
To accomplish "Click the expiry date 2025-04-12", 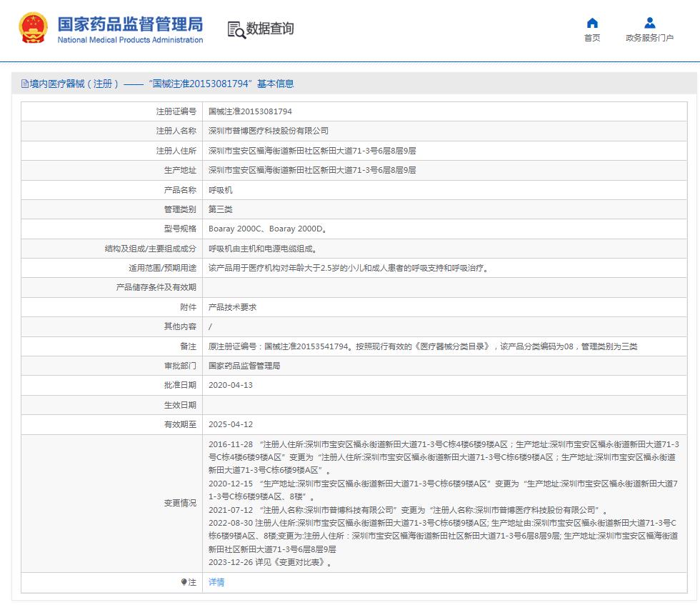I will coord(230,424).
